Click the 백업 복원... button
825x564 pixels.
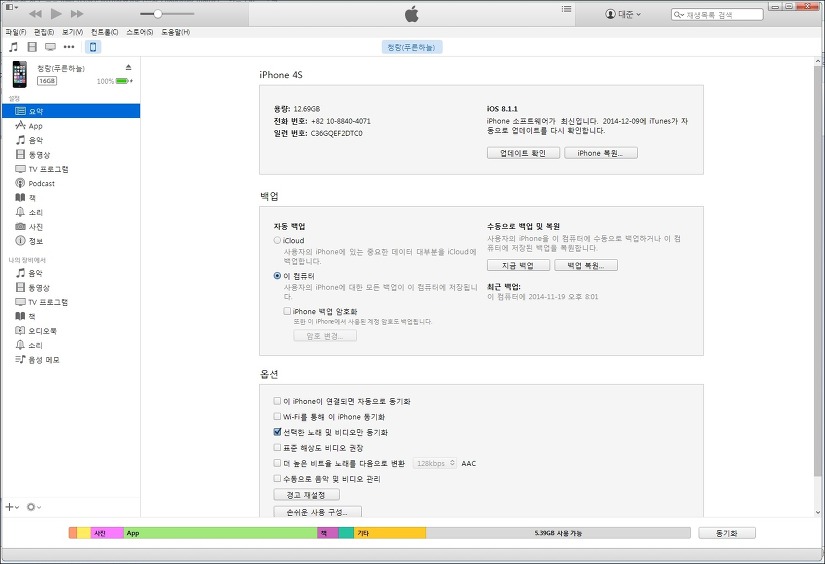586,265
